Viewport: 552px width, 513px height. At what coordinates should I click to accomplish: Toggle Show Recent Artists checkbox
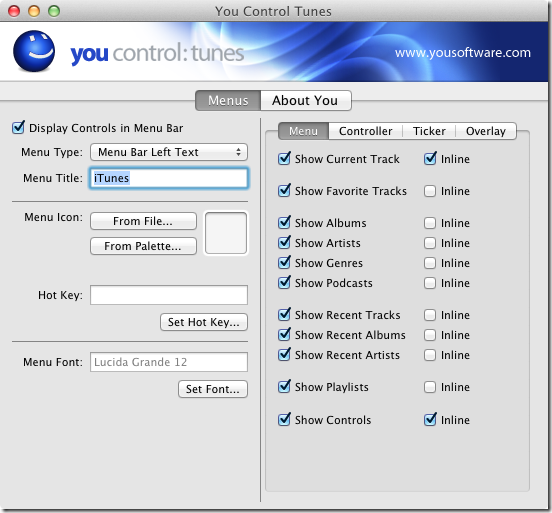tap(284, 355)
